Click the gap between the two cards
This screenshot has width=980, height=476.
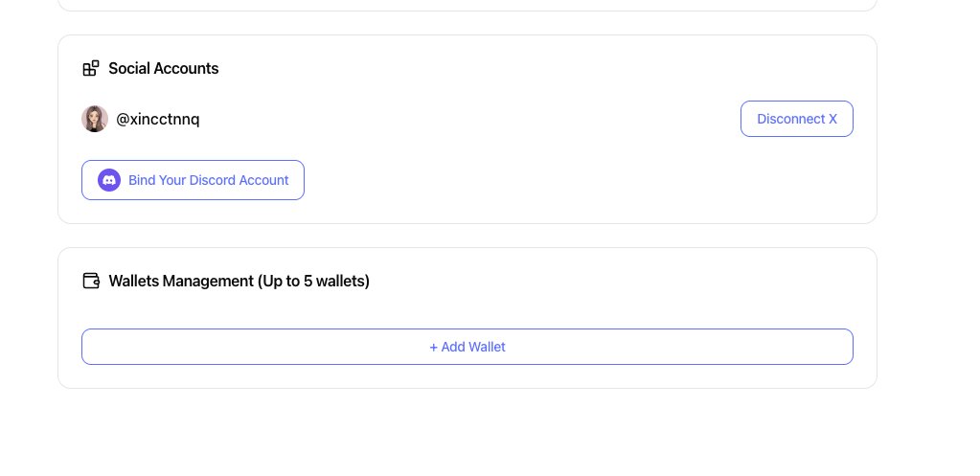467,236
